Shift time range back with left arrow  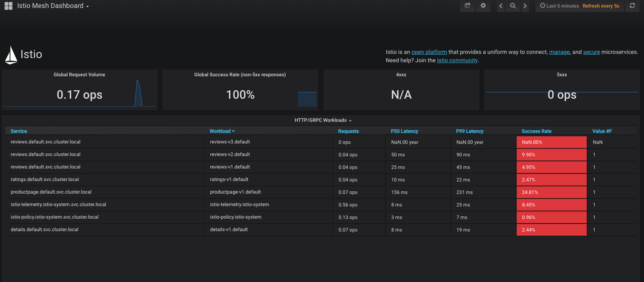(501, 6)
